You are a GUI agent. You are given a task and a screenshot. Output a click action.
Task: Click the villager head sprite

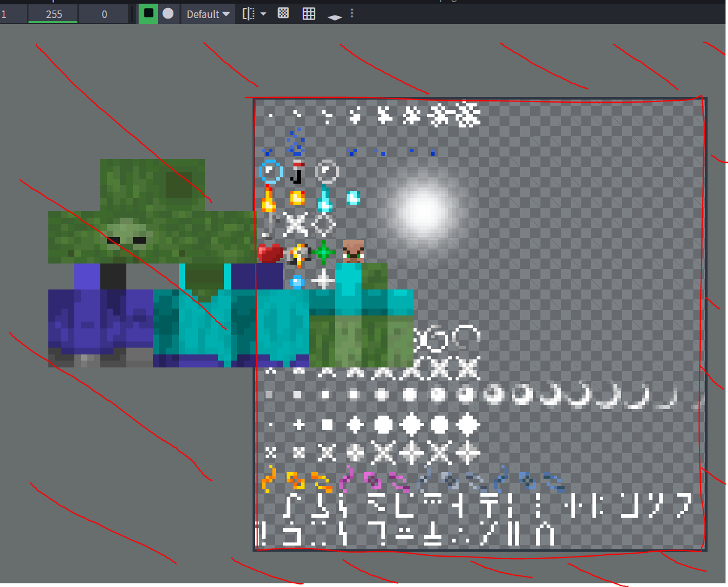pyautogui.click(x=353, y=252)
